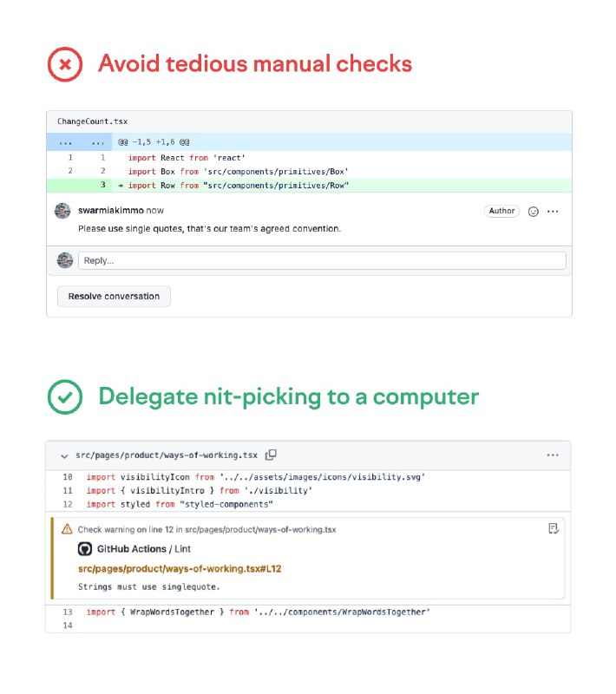
Task: Expand hidden lines via the leftmost hunk header ellipsis
Action: 66,141
